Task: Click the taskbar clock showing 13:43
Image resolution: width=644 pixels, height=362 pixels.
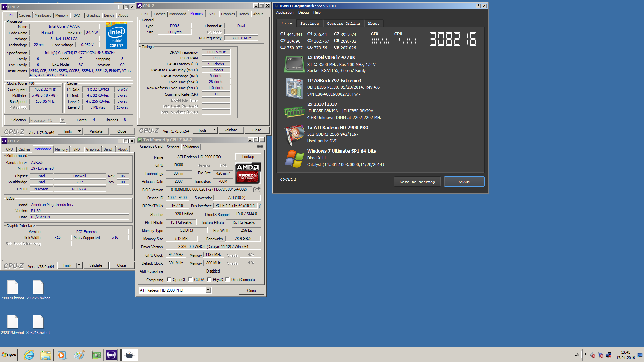Action: point(625,355)
